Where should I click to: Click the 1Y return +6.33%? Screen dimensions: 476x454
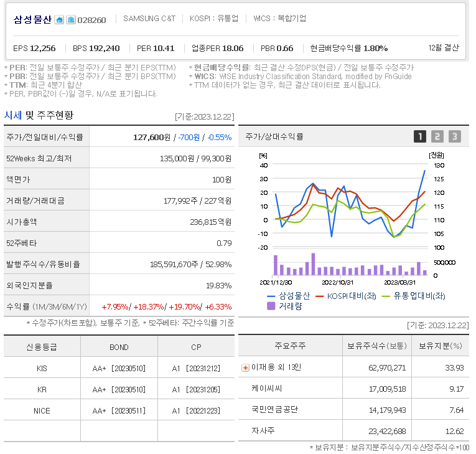(218, 307)
